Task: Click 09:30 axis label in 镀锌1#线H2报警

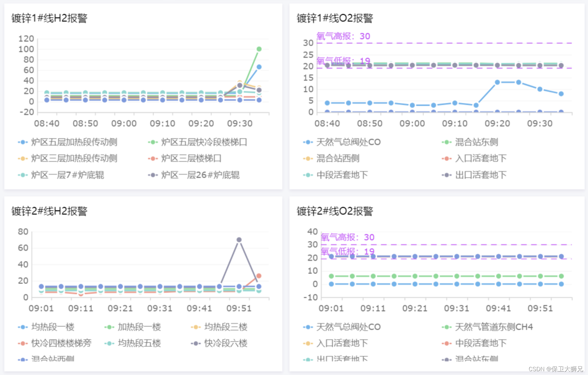Action: 240,123
